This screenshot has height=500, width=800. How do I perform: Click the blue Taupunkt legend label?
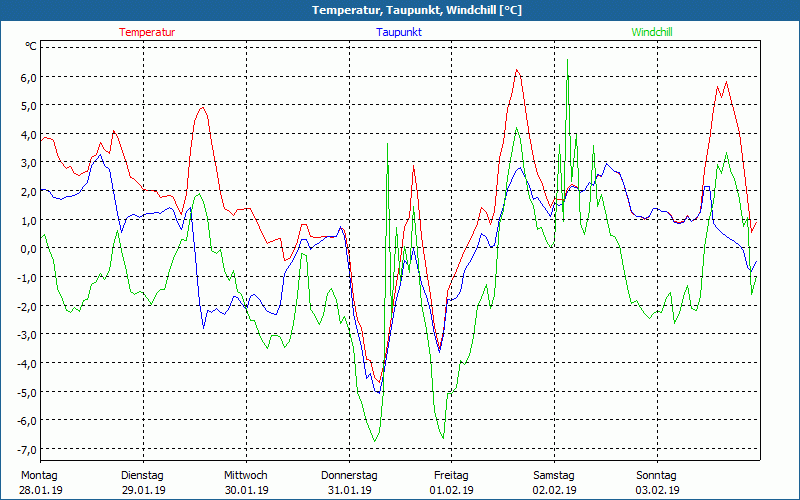tap(399, 32)
